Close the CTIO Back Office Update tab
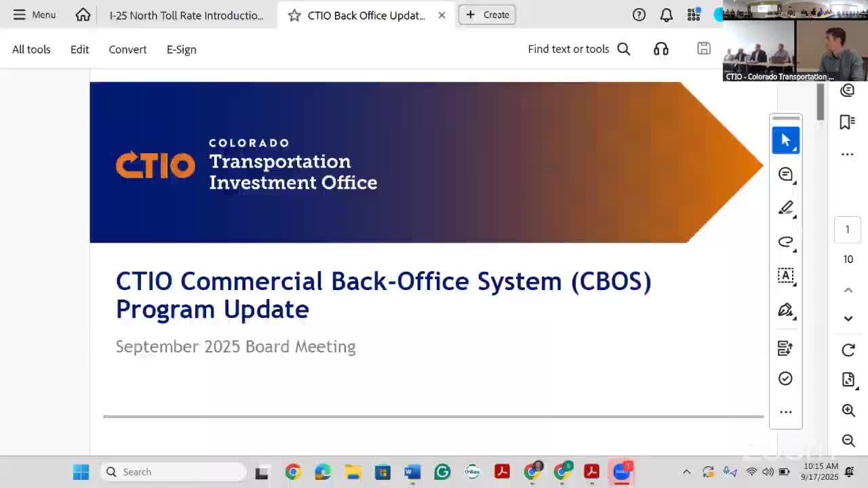The image size is (868, 488). 441,15
